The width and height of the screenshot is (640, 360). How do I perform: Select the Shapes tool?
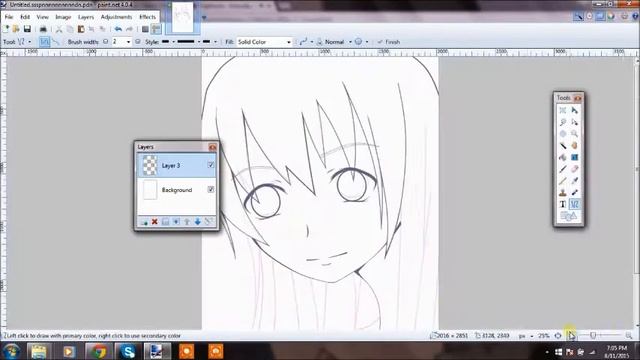pyautogui.click(x=568, y=216)
